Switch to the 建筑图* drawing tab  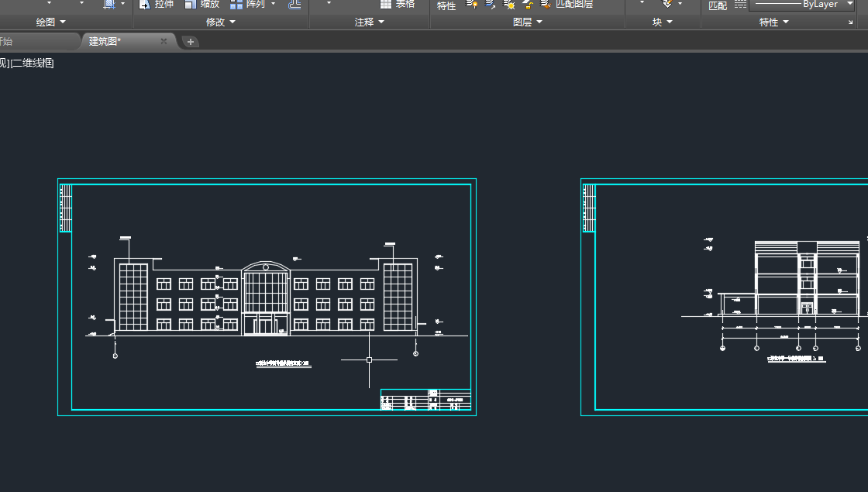105,42
